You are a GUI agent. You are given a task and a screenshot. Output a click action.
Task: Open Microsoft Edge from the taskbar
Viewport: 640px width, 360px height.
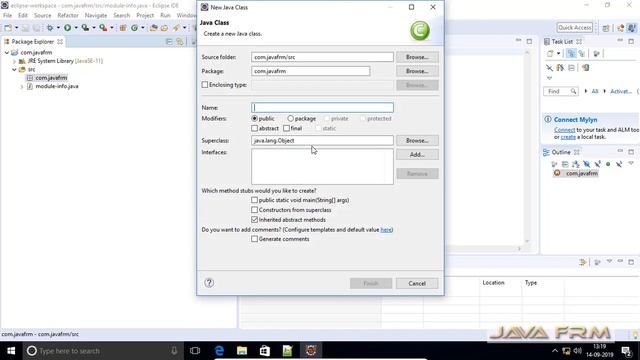coord(219,351)
